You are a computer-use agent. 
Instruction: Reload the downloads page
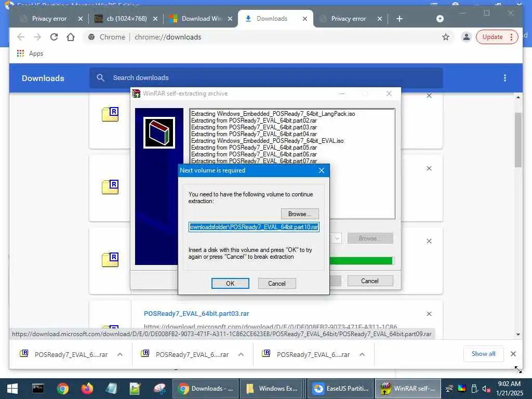click(54, 37)
